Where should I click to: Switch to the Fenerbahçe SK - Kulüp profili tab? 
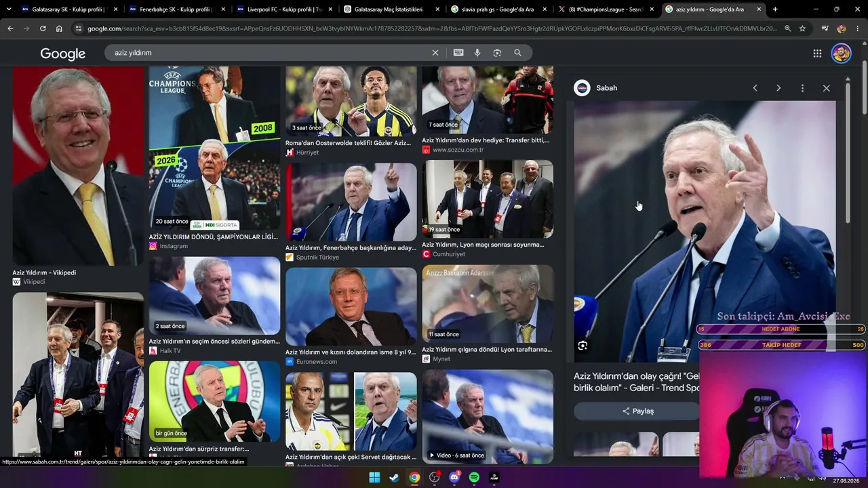click(x=176, y=9)
